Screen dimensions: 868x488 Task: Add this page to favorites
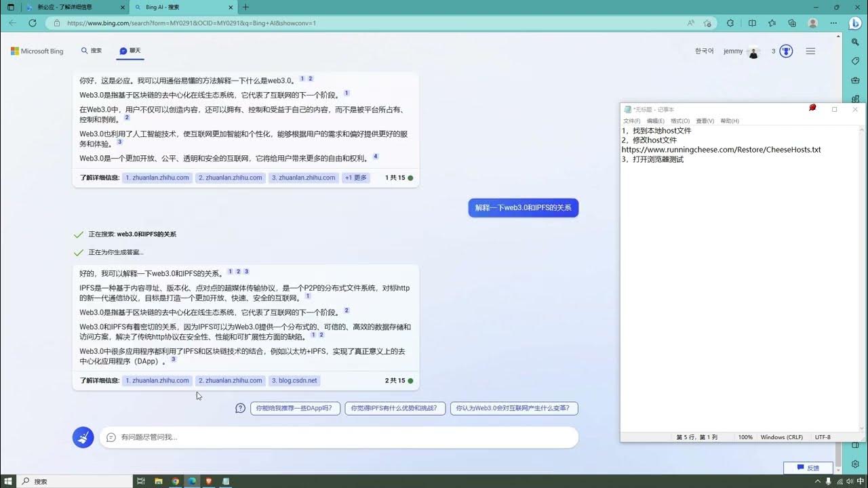pyautogui.click(x=707, y=22)
